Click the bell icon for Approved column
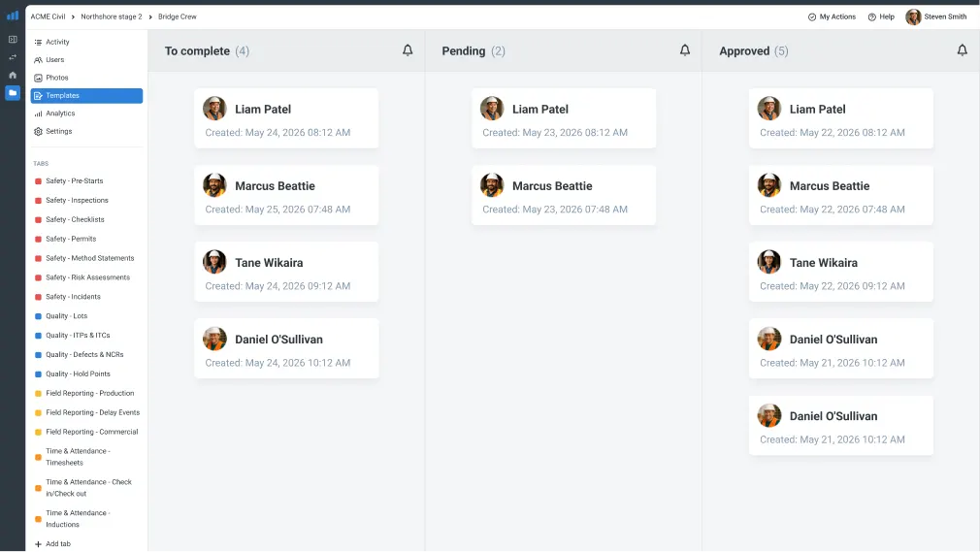The image size is (980, 552). 962,50
